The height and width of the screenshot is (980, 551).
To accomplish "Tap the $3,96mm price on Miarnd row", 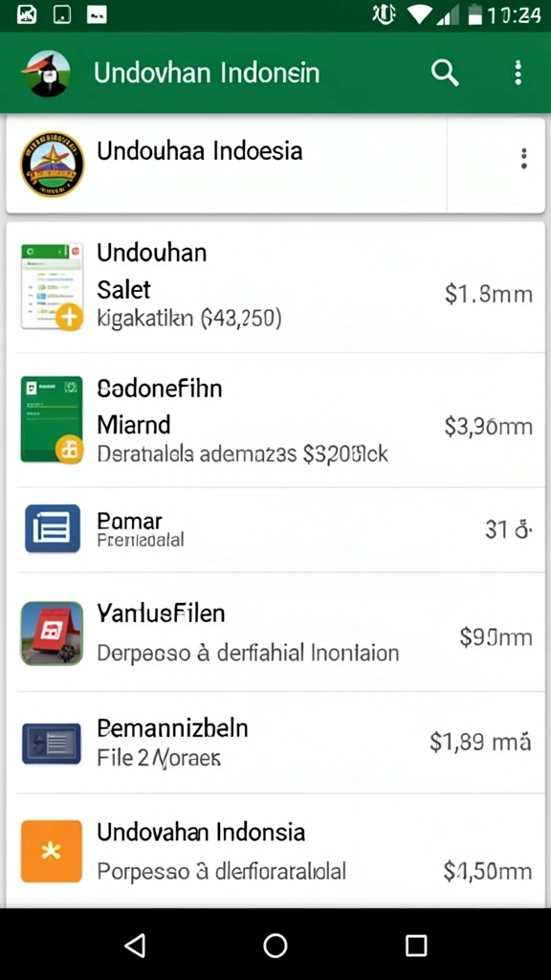I will pyautogui.click(x=489, y=427).
